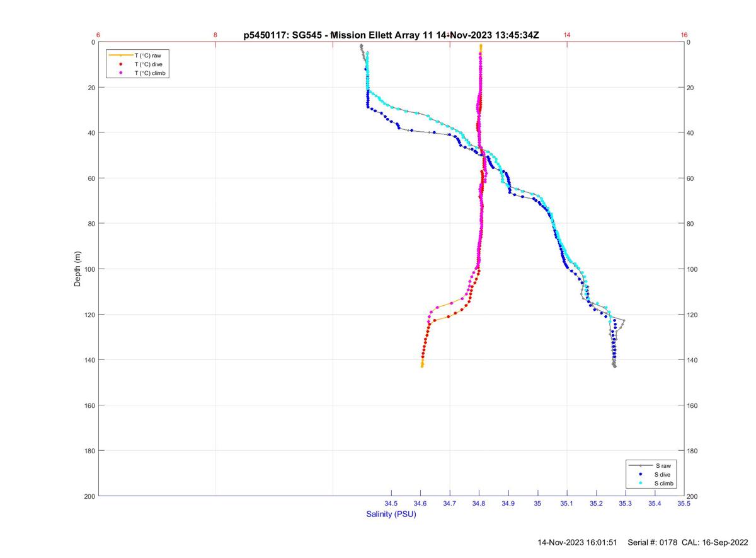The width and height of the screenshot is (756, 558).
Task: Click the red '8' temperature tick label
Action: click(x=215, y=35)
